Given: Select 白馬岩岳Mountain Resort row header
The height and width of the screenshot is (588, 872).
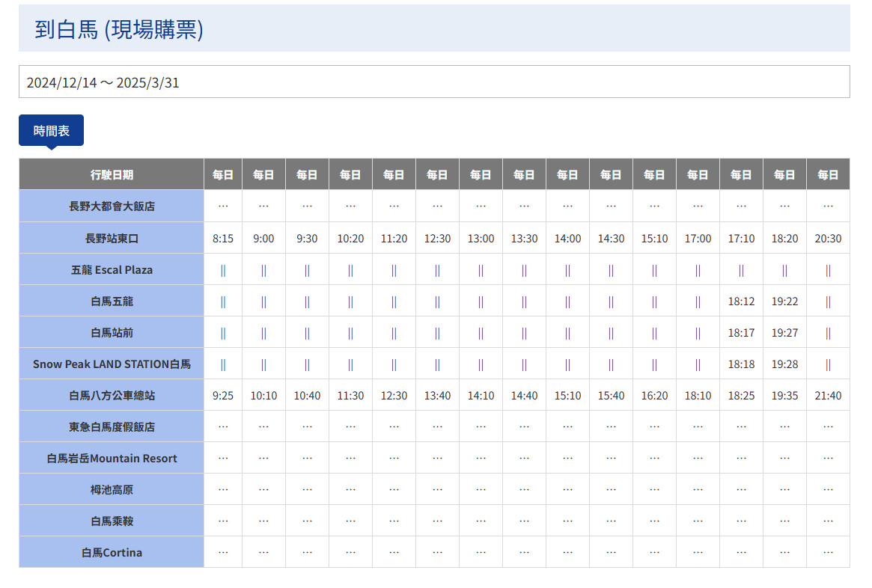Looking at the screenshot, I should coord(112,459).
